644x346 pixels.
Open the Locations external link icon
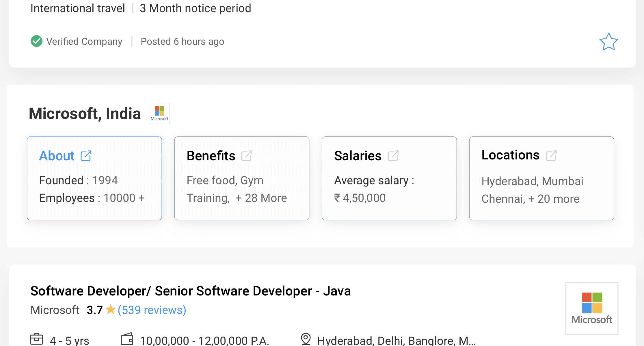(551, 156)
